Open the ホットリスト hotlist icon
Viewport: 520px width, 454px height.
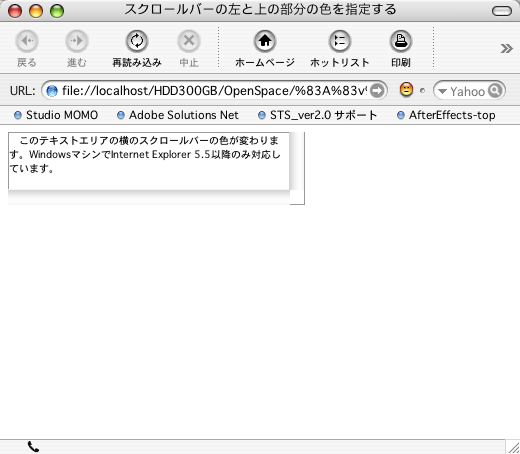(340, 41)
